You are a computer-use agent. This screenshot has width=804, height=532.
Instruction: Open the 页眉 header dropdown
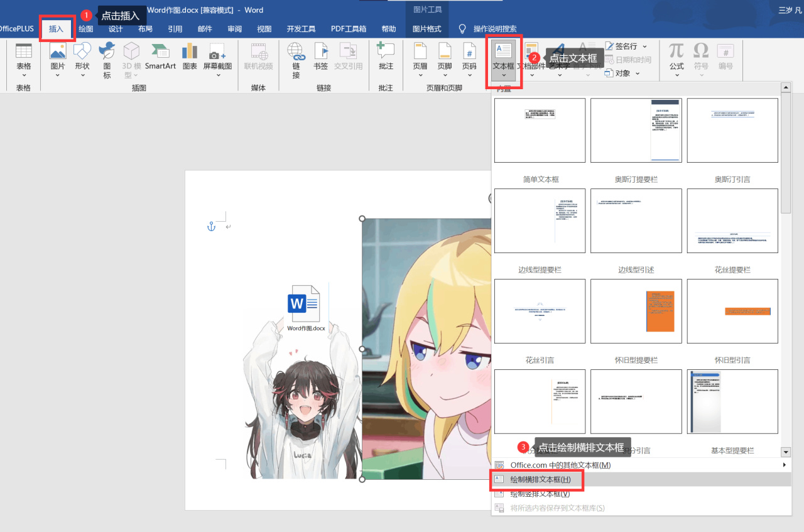[420, 75]
